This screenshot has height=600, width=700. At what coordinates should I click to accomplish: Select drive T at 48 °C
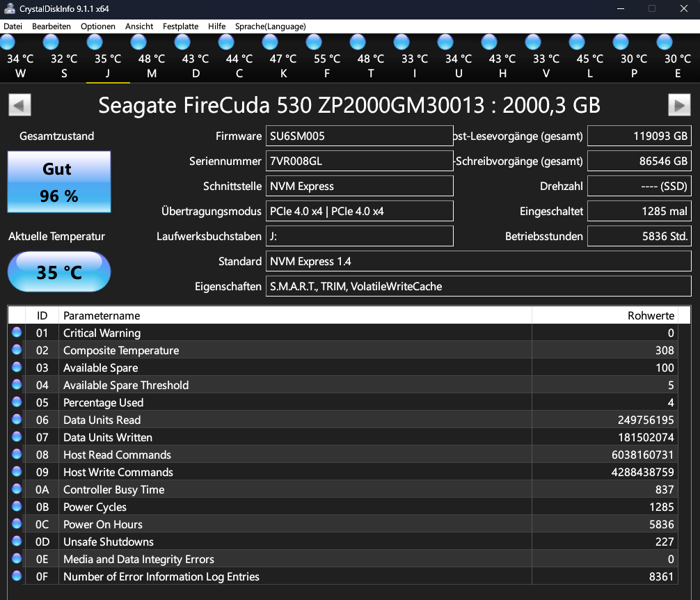click(x=371, y=58)
